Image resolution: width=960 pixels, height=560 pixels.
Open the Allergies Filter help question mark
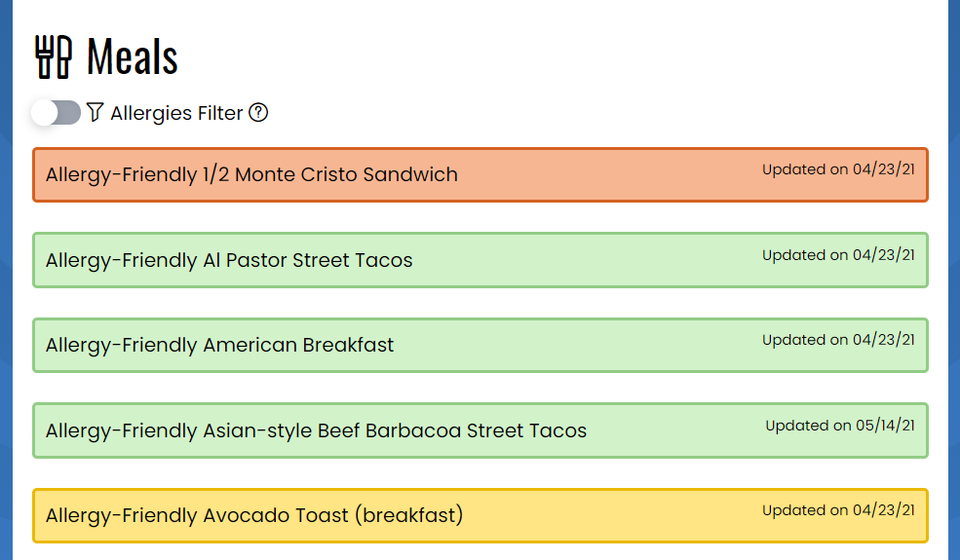[x=258, y=113]
